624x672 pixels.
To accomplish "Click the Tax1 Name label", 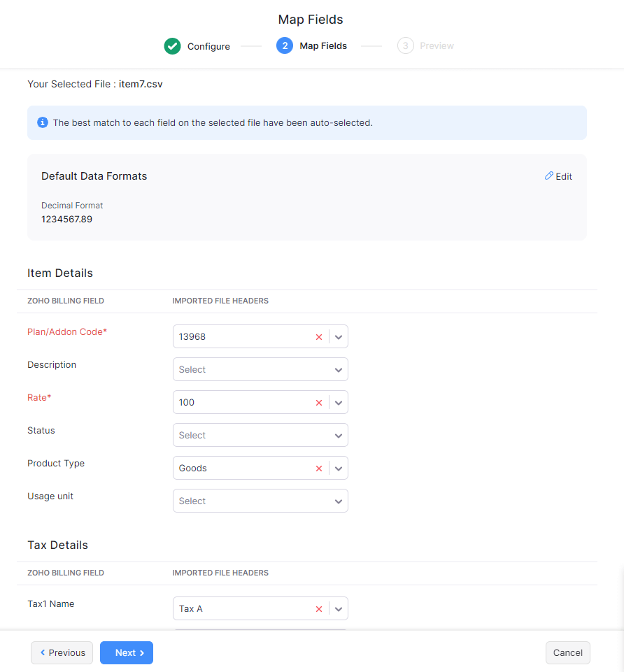I will (x=50, y=604).
